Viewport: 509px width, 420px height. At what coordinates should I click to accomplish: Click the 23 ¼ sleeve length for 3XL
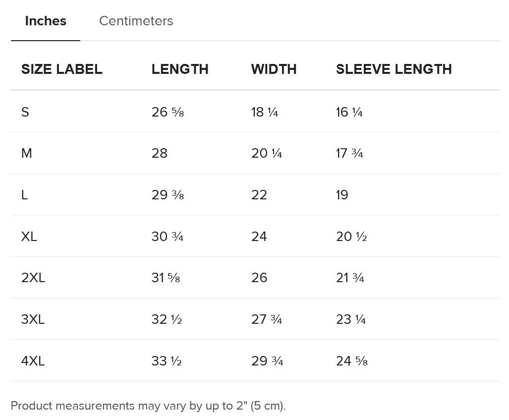click(x=351, y=319)
